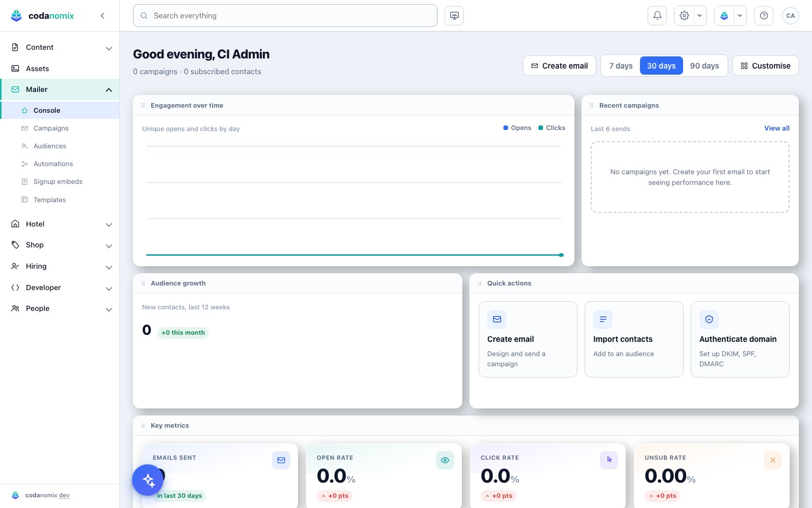Open notifications bell
Viewport: 812px width, 508px height.
[x=657, y=16]
